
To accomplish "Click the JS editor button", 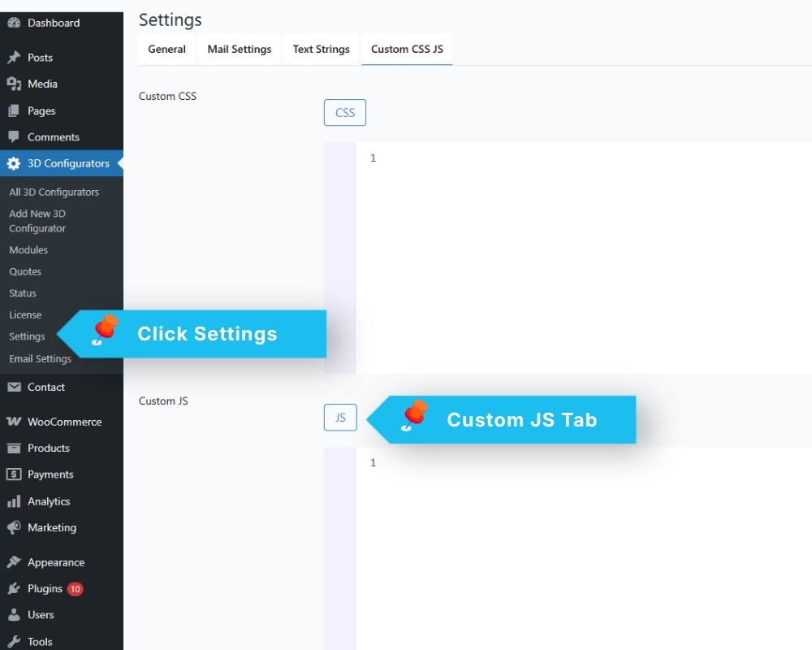I will click(340, 418).
